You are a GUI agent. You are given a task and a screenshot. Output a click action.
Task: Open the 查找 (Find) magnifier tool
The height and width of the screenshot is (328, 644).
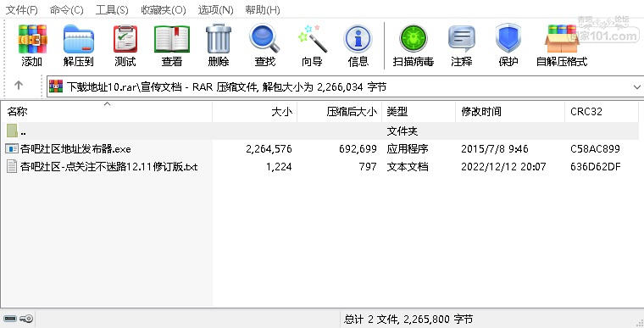[x=265, y=39]
